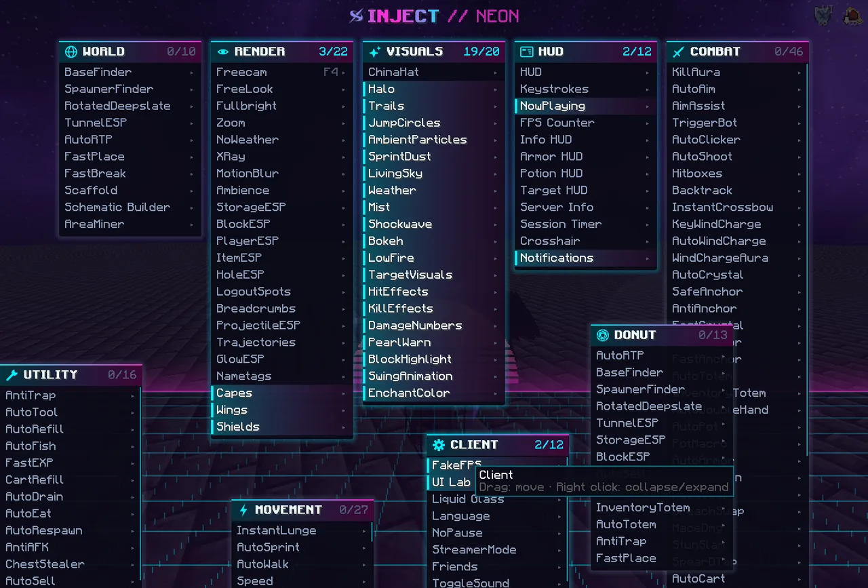Expand the arrow on the Language row in Client
The width and height of the screenshot is (868, 588).
pos(560,516)
